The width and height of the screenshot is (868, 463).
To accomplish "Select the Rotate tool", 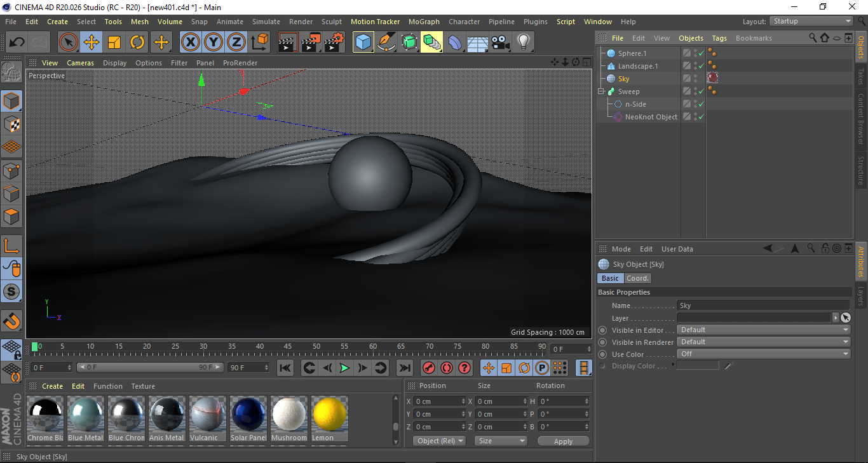I will pyautogui.click(x=137, y=43).
